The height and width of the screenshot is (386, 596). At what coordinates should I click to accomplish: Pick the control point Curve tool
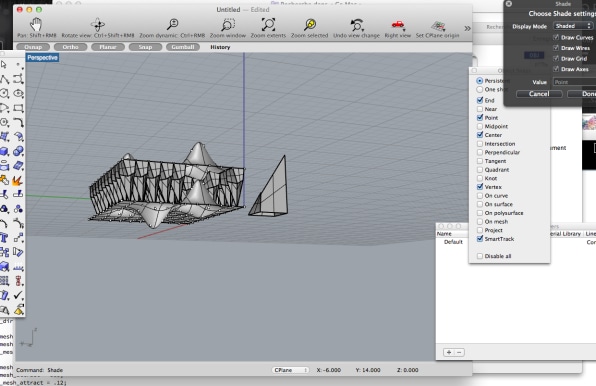point(18,79)
